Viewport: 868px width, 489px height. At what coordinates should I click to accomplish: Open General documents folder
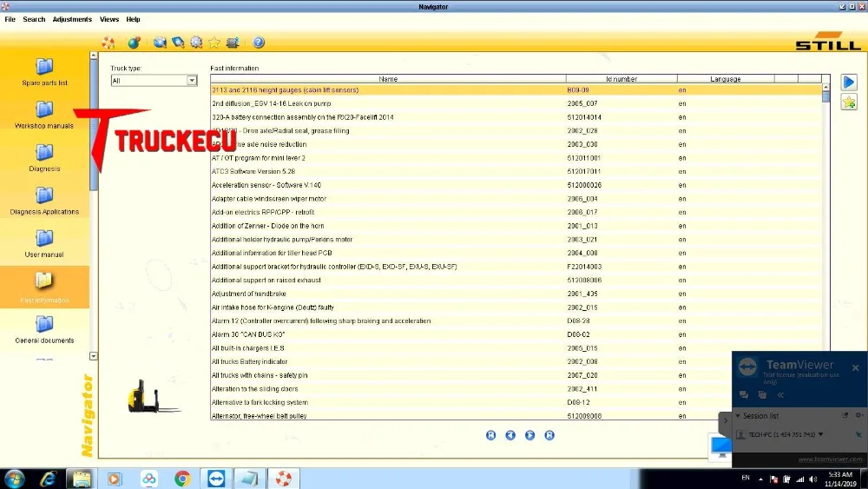pos(44,329)
